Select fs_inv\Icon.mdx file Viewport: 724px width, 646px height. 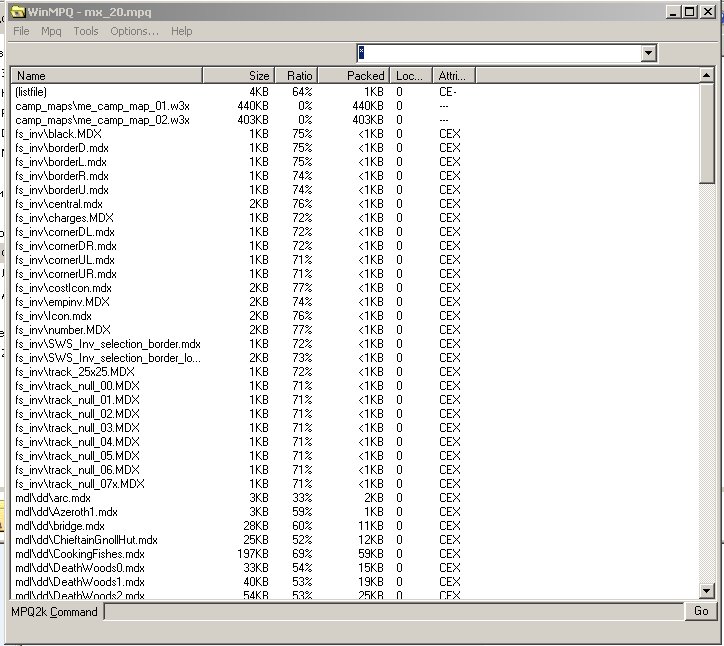click(x=53, y=316)
